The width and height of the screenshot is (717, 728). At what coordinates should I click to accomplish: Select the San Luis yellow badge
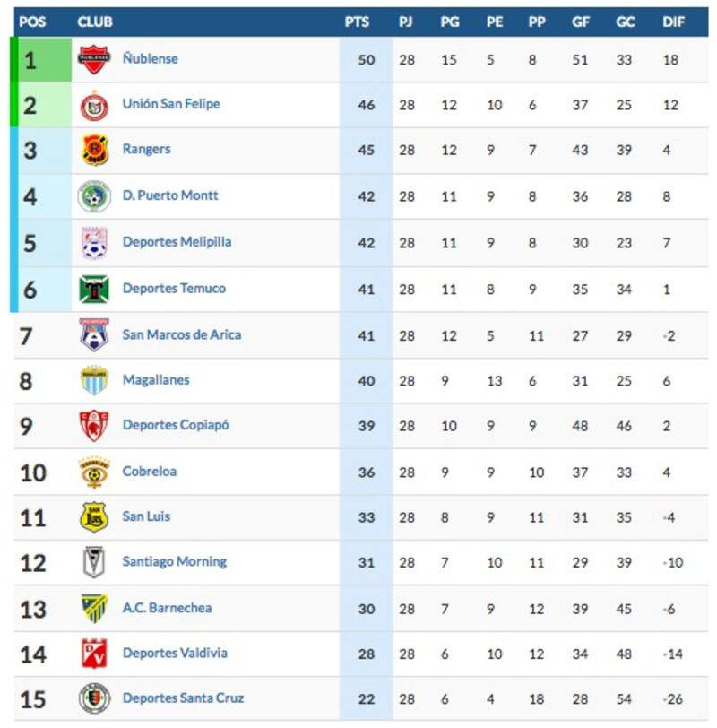94,516
